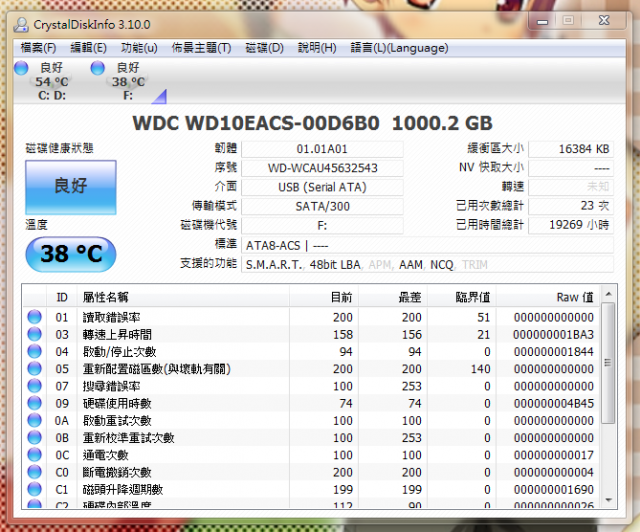Click the interface field USB (Serial ATA)
This screenshot has width=640, height=532.
[322, 187]
